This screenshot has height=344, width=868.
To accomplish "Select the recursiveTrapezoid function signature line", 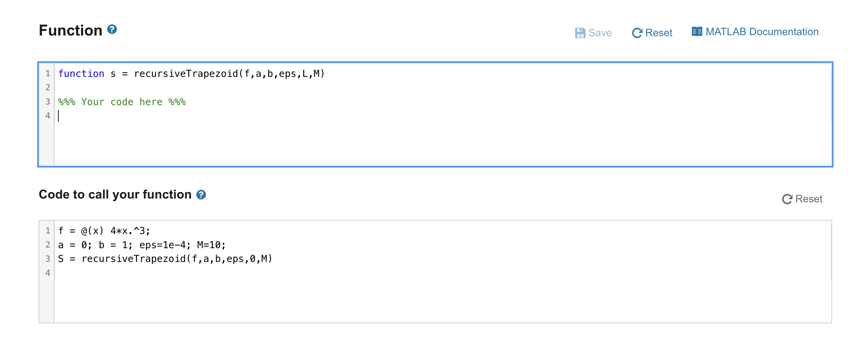I will point(191,73).
